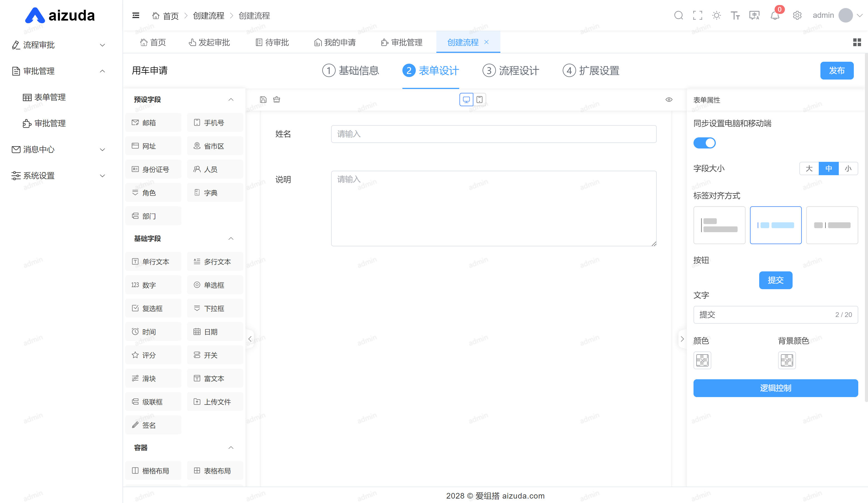The image size is (868, 503).
Task: Add the 数字 number field
Action: tap(153, 285)
